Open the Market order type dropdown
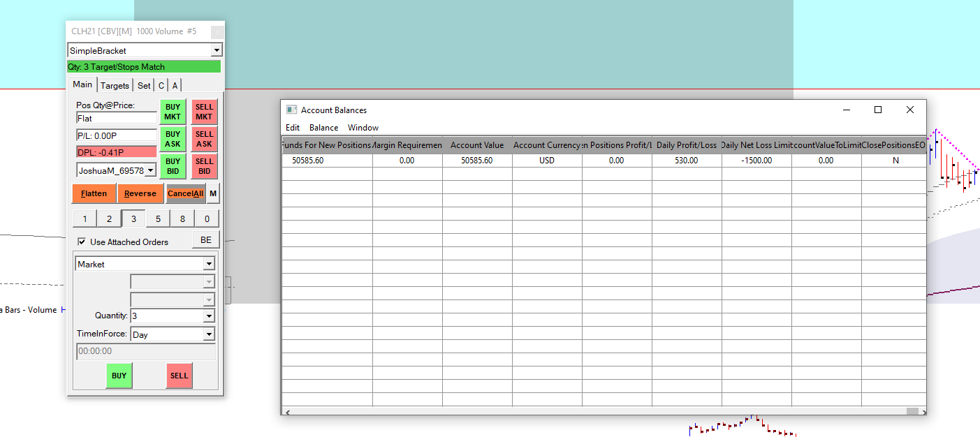This screenshot has width=980, height=437. point(209,265)
